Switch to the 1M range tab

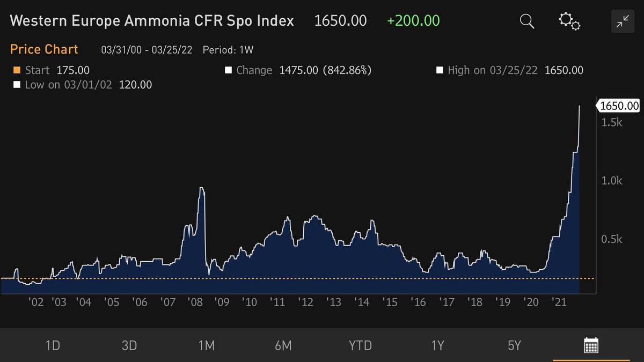pyautogui.click(x=206, y=345)
